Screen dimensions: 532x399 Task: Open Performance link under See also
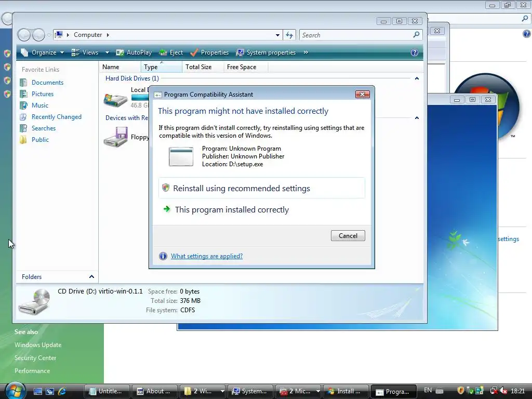(x=32, y=371)
